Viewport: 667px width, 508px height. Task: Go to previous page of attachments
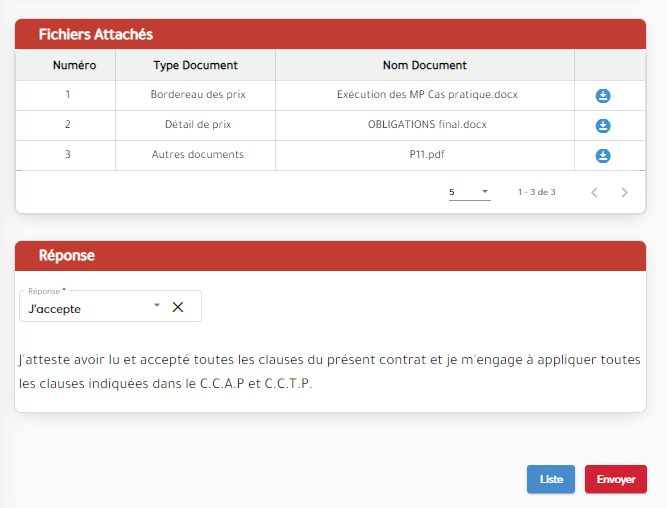[594, 192]
